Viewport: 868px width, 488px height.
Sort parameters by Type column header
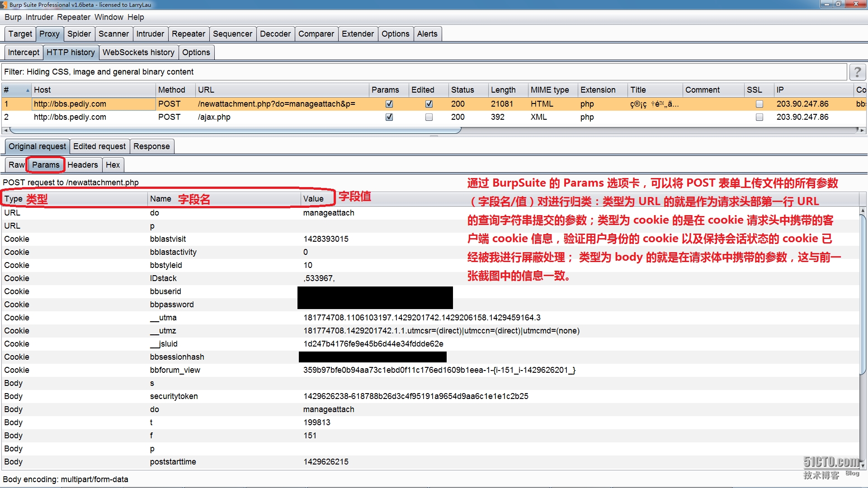[75, 199]
